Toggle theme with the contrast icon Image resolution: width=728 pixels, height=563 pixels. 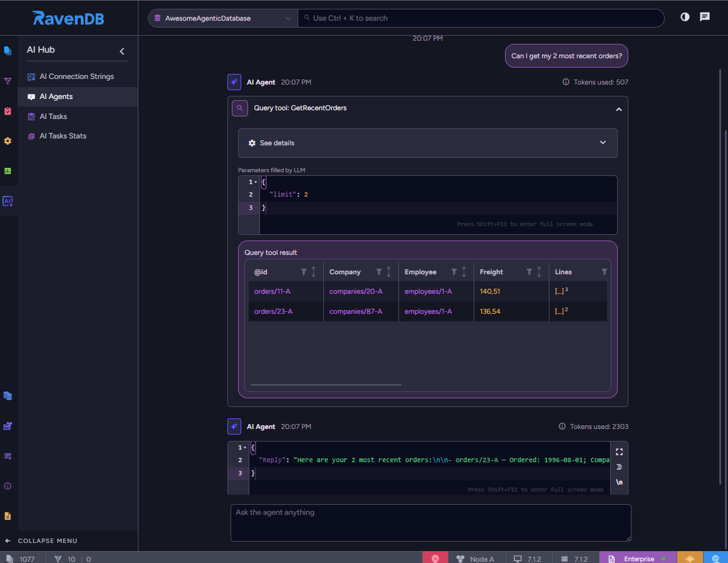(685, 17)
